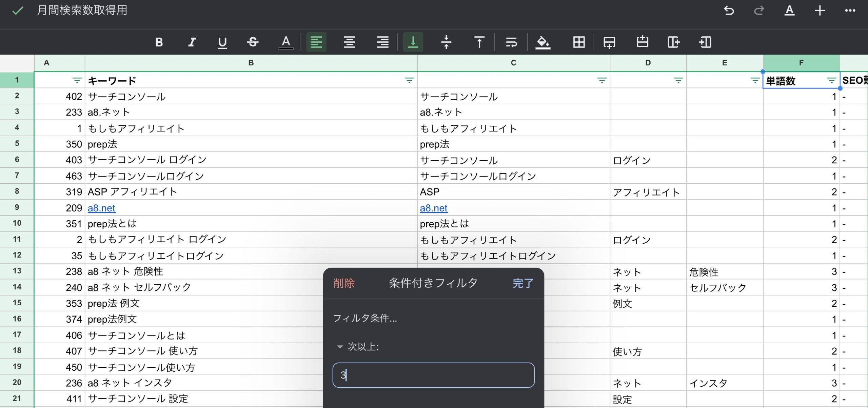Toggle bold formatting
Image resolution: width=868 pixels, height=408 pixels.
159,42
